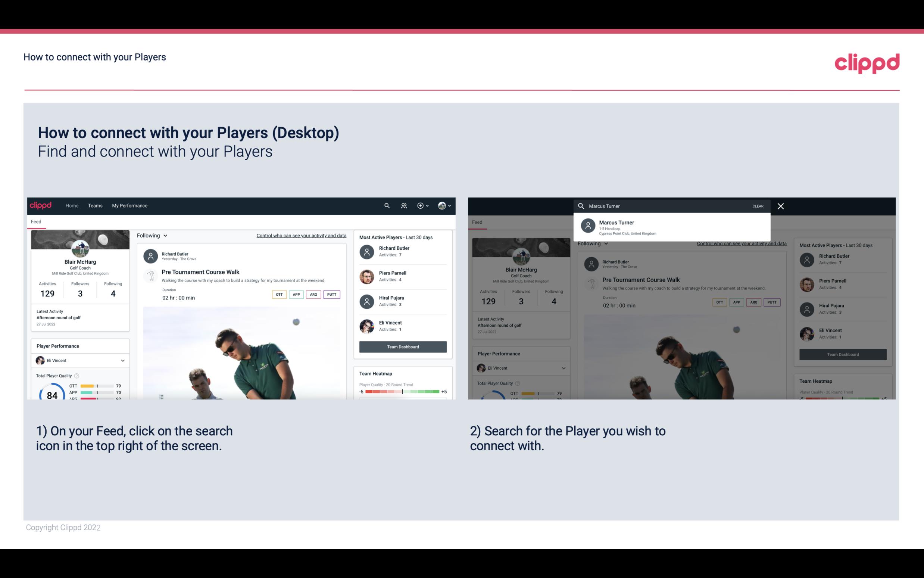Click the close X icon on search overlay

[x=780, y=206]
